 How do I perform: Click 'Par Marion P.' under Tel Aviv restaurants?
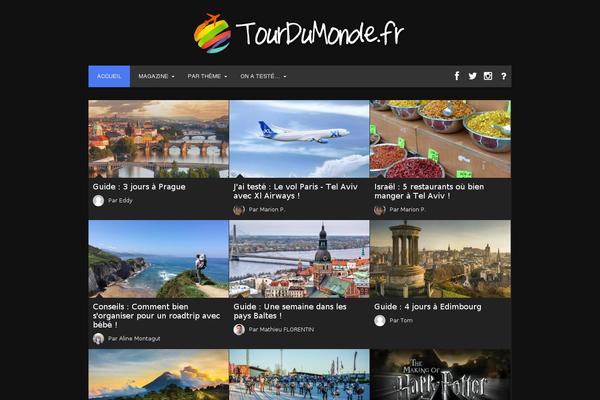(x=408, y=210)
